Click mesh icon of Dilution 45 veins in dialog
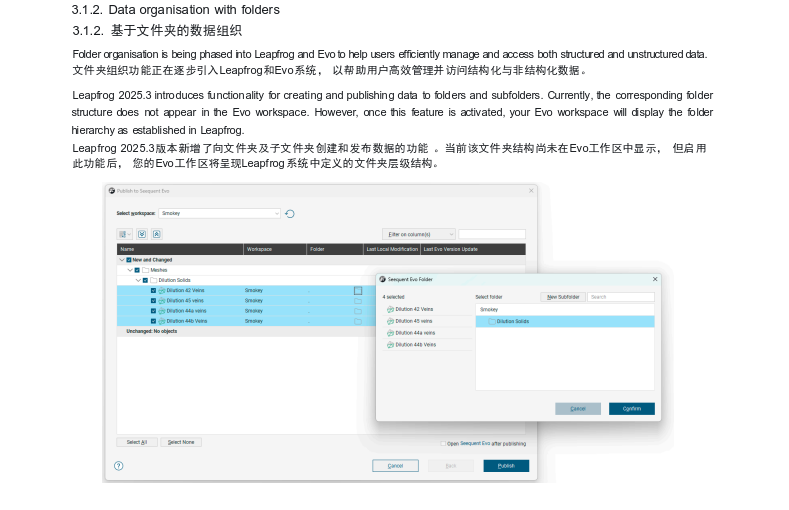The width and height of the screenshot is (789, 510). coord(390,321)
